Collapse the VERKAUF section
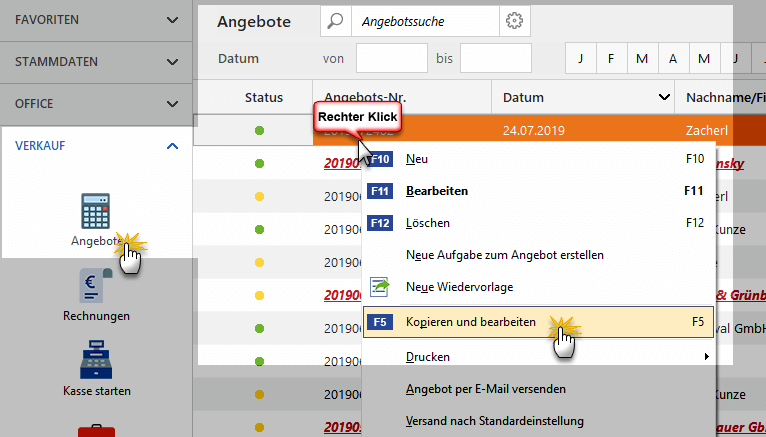This screenshot has width=766, height=437. (x=172, y=146)
